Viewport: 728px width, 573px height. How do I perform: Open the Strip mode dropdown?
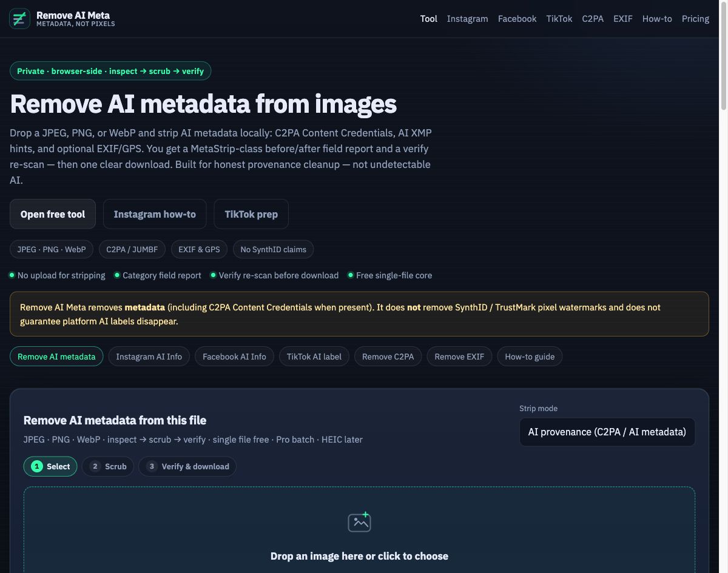click(x=607, y=432)
